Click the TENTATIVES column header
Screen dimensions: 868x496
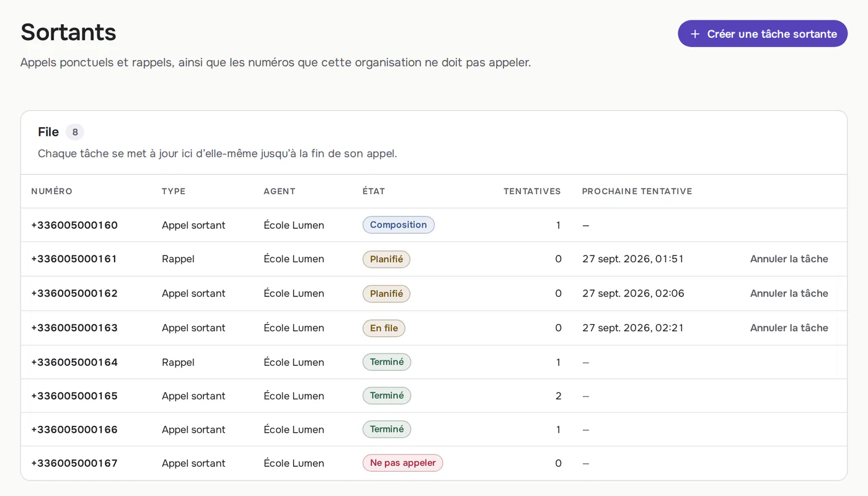pos(532,191)
